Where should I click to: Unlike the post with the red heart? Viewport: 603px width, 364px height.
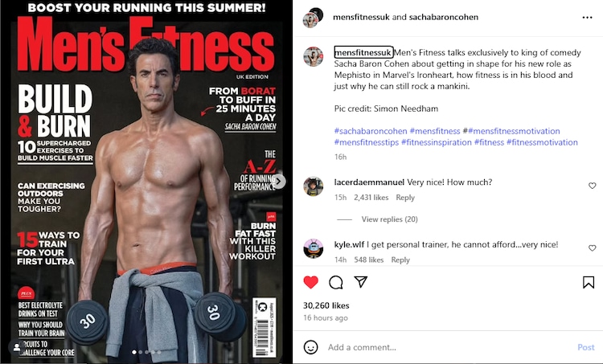tap(310, 282)
